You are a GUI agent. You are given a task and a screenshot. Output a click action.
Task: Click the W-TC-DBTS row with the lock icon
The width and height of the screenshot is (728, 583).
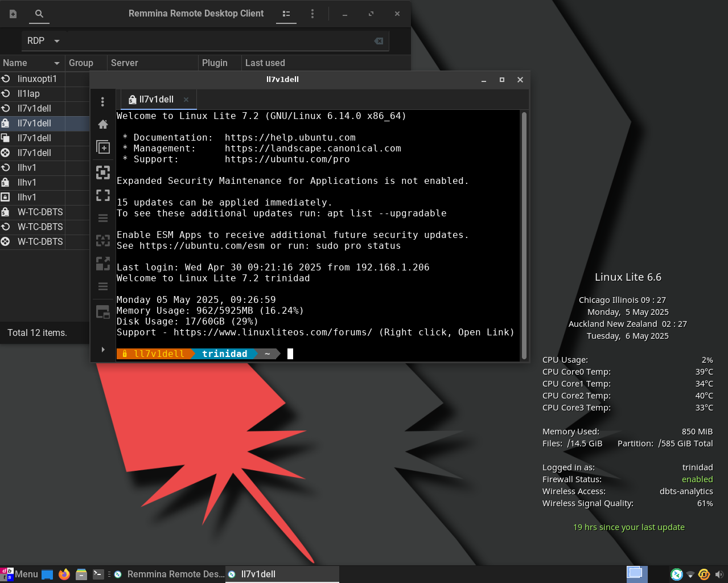[x=44, y=212]
